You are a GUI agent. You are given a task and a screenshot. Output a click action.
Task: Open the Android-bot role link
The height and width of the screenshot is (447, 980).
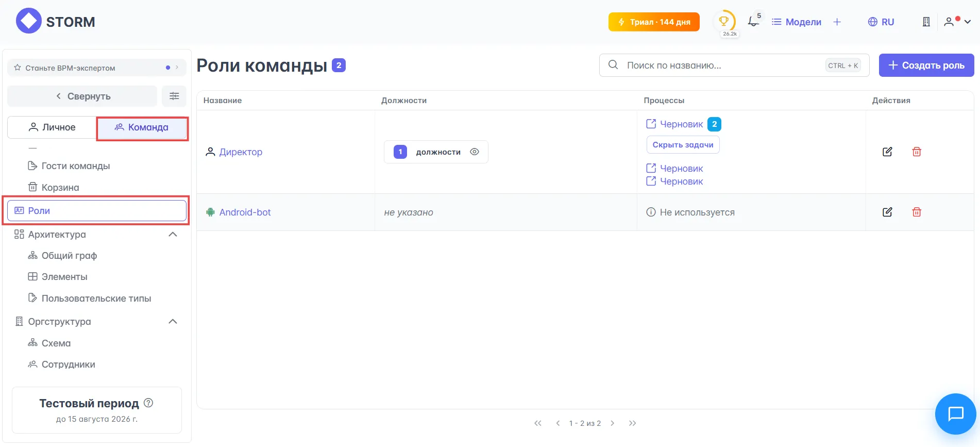pos(245,212)
